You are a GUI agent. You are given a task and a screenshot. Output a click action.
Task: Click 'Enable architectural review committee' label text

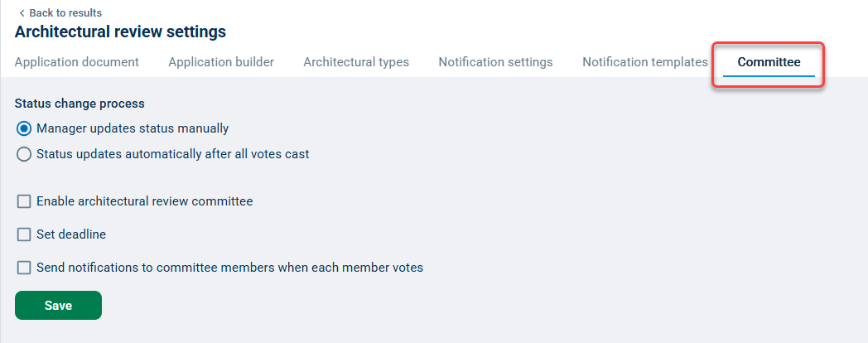pyautogui.click(x=145, y=201)
